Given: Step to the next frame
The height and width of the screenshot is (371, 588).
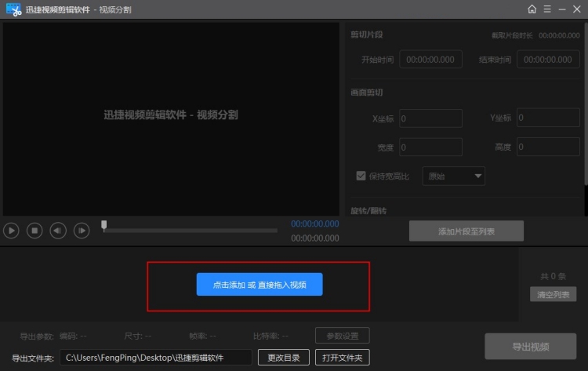Looking at the screenshot, I should coord(82,231).
